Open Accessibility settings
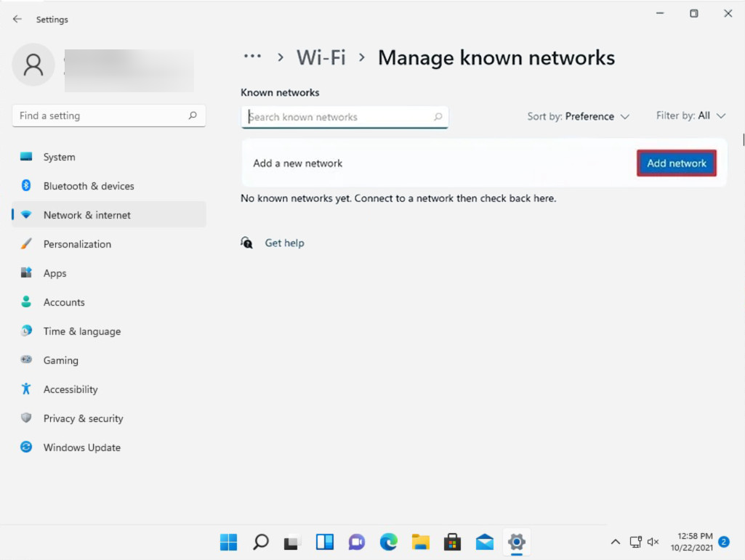Viewport: 745px width, 560px height. [70, 389]
